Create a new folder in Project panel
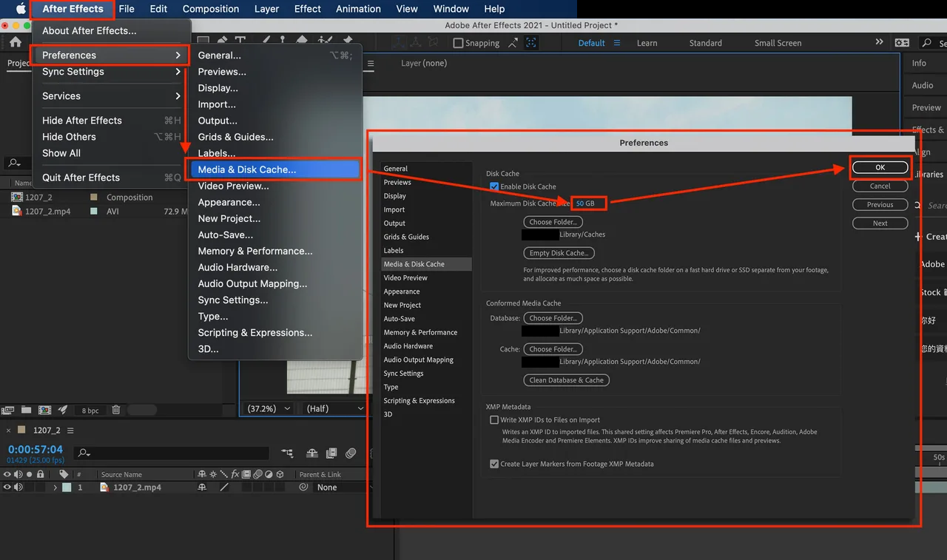Viewport: 947px width, 560px height. [x=27, y=410]
